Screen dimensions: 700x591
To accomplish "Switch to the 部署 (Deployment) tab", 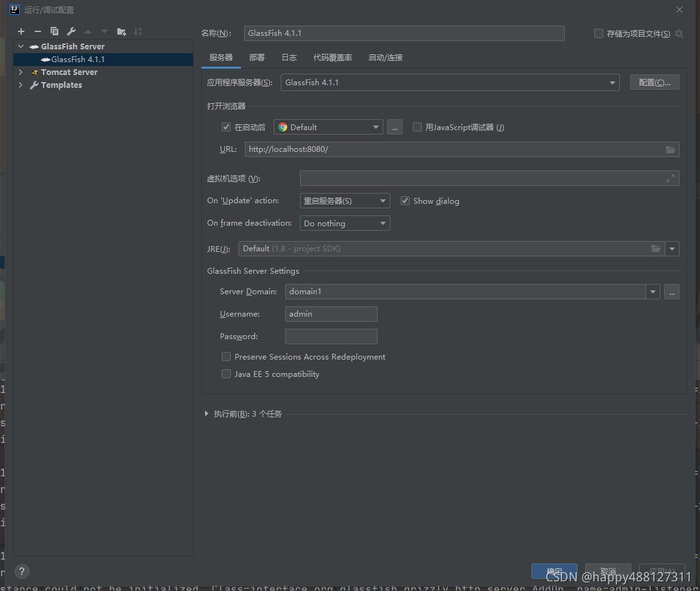I will pyautogui.click(x=256, y=58).
